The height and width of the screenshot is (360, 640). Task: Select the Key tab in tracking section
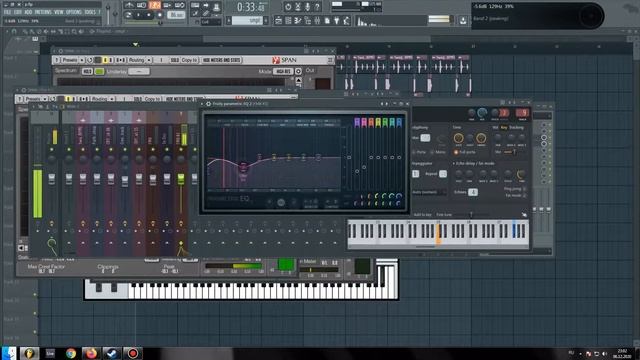[x=504, y=127]
